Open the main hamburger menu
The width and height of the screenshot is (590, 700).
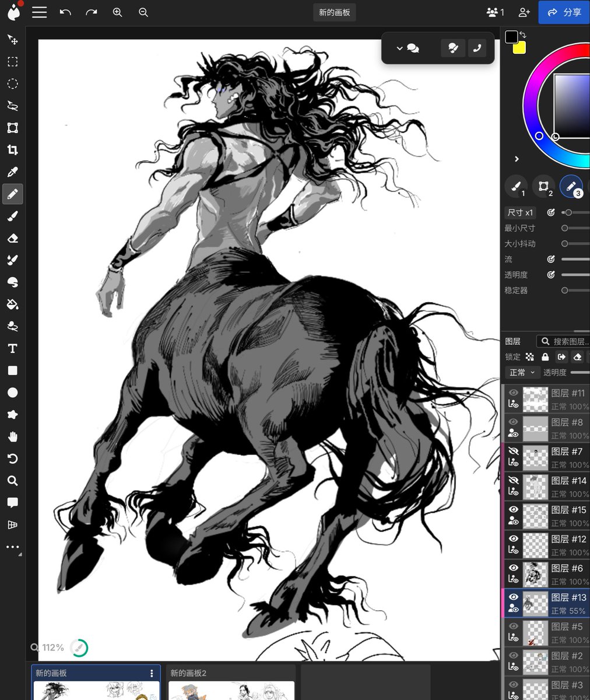tap(39, 12)
